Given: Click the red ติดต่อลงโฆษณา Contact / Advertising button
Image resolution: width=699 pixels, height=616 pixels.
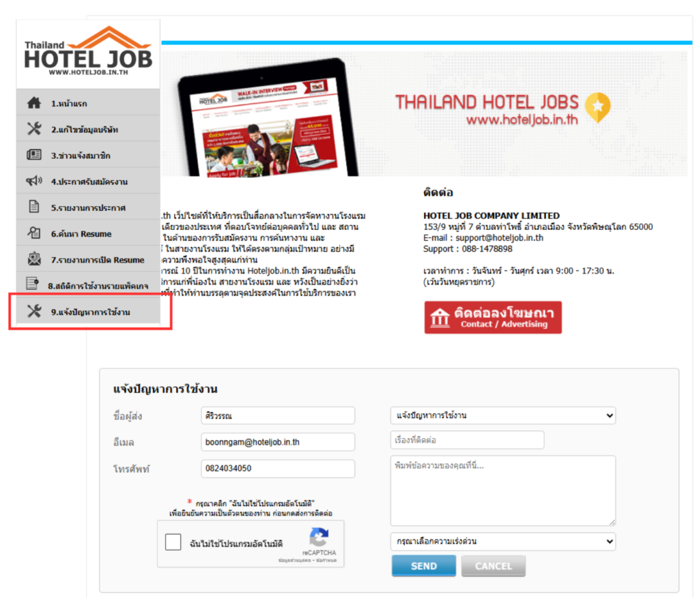Looking at the screenshot, I should [x=493, y=317].
